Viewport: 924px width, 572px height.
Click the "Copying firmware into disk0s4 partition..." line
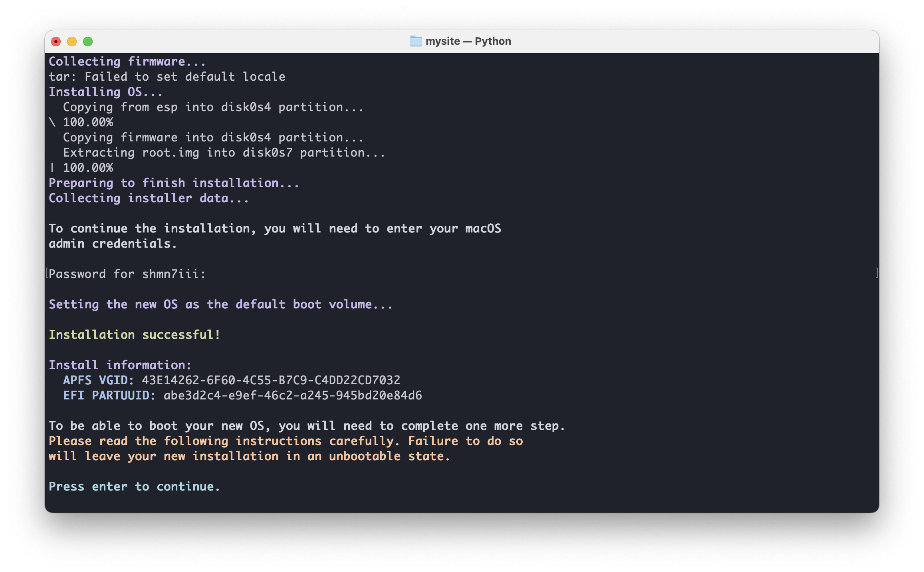tap(213, 137)
